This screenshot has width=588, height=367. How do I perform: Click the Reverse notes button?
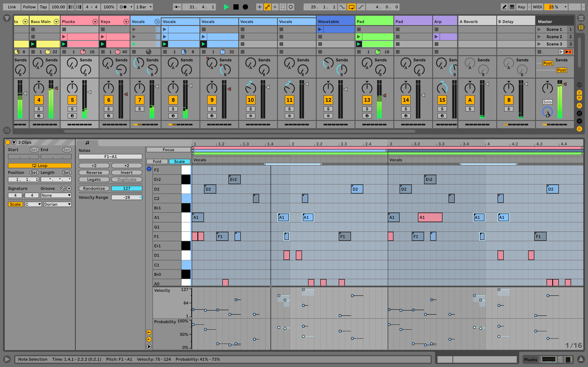tap(94, 172)
